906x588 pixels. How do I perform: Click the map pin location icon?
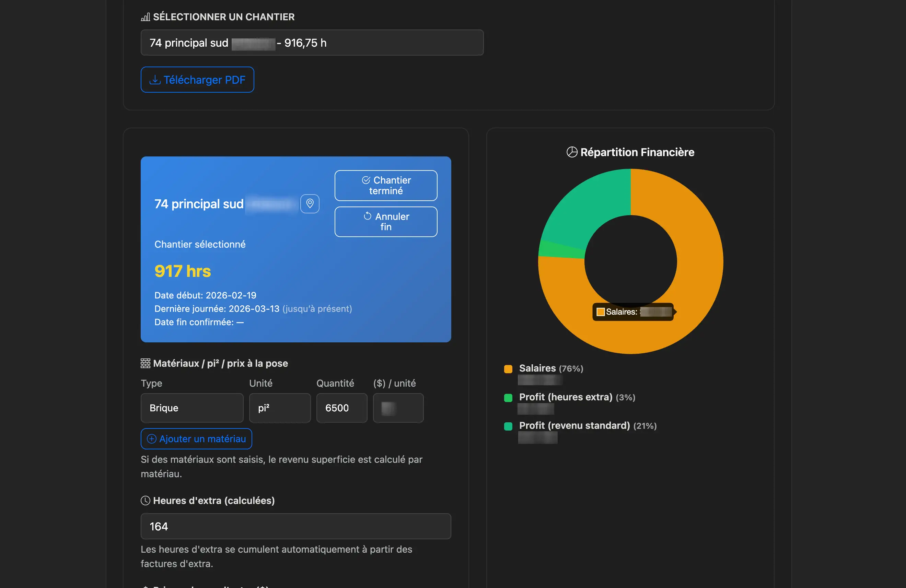click(310, 204)
